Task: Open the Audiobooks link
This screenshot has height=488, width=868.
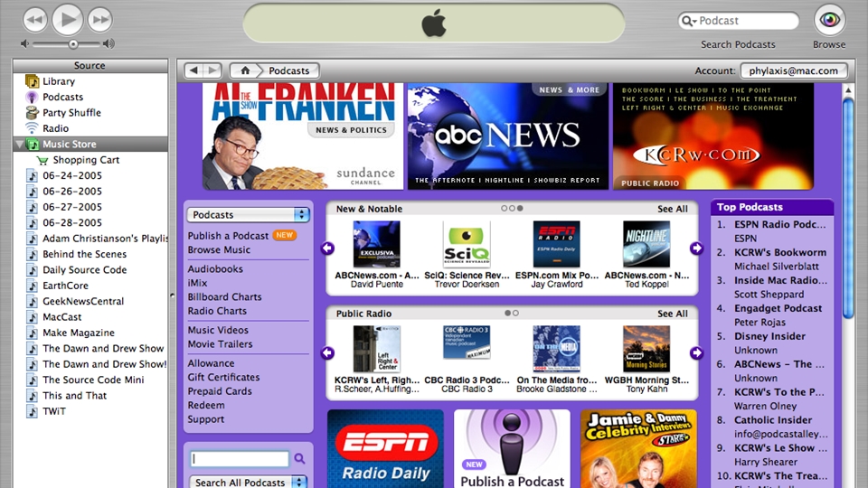Action: pyautogui.click(x=215, y=269)
